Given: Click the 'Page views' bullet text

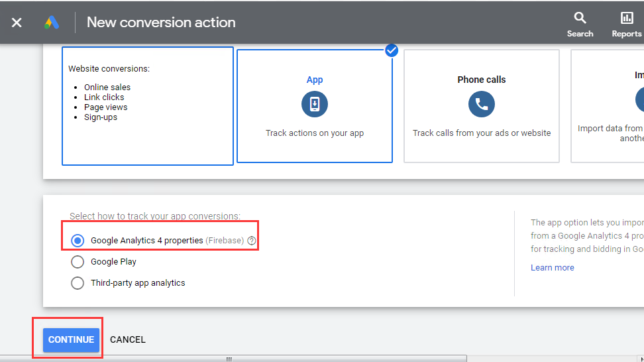Looking at the screenshot, I should [105, 107].
